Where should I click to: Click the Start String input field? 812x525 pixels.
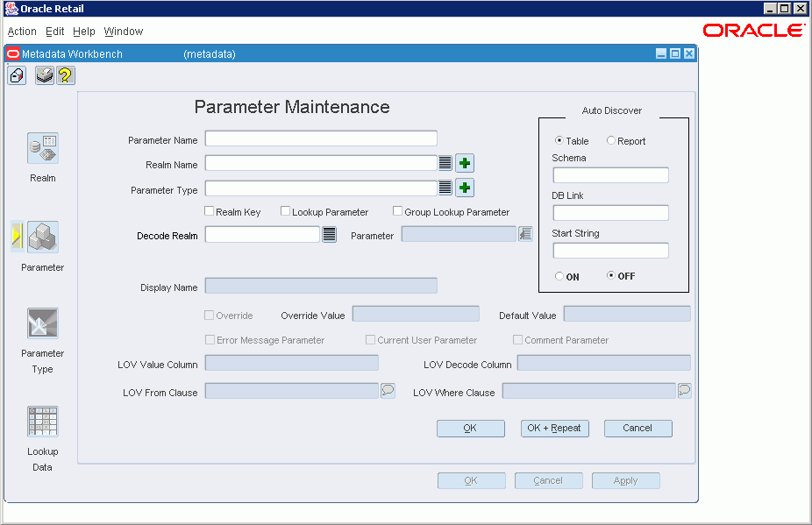610,251
